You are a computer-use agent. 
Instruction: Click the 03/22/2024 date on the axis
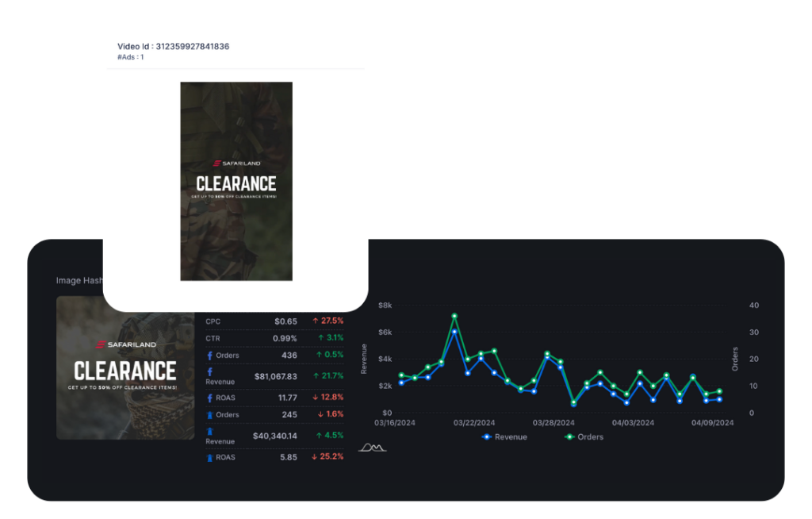point(474,423)
